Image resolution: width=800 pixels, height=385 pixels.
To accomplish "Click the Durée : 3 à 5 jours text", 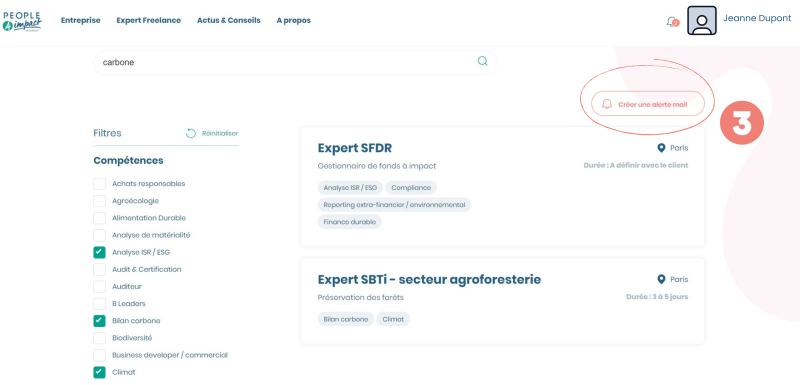I will [657, 297].
